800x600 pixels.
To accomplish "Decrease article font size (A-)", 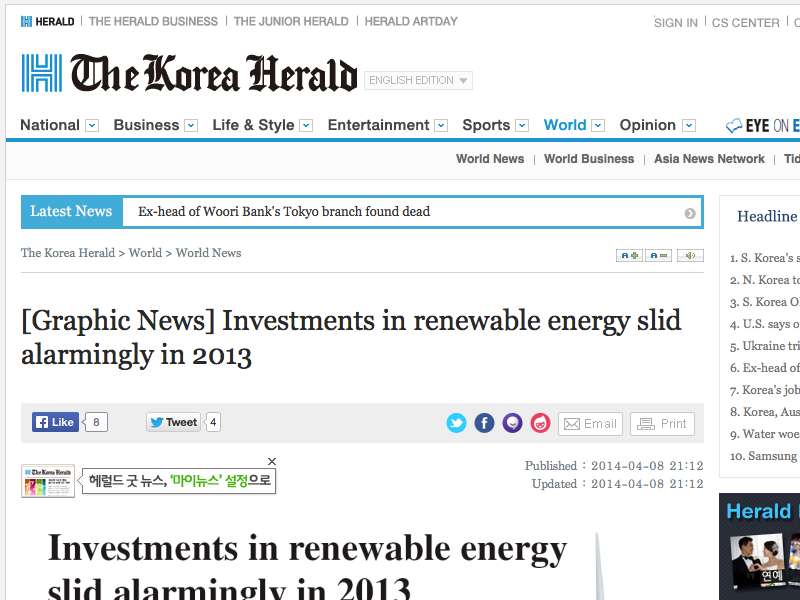I will (x=658, y=256).
